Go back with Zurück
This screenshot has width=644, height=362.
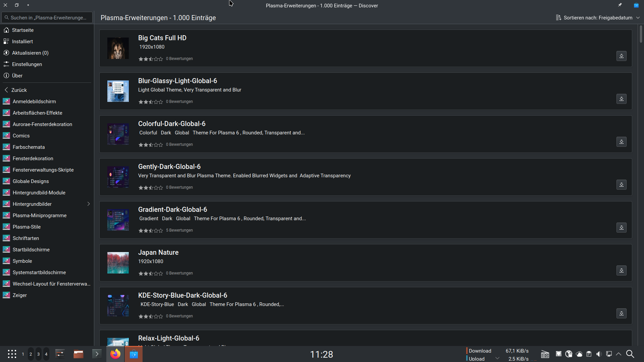pyautogui.click(x=47, y=90)
